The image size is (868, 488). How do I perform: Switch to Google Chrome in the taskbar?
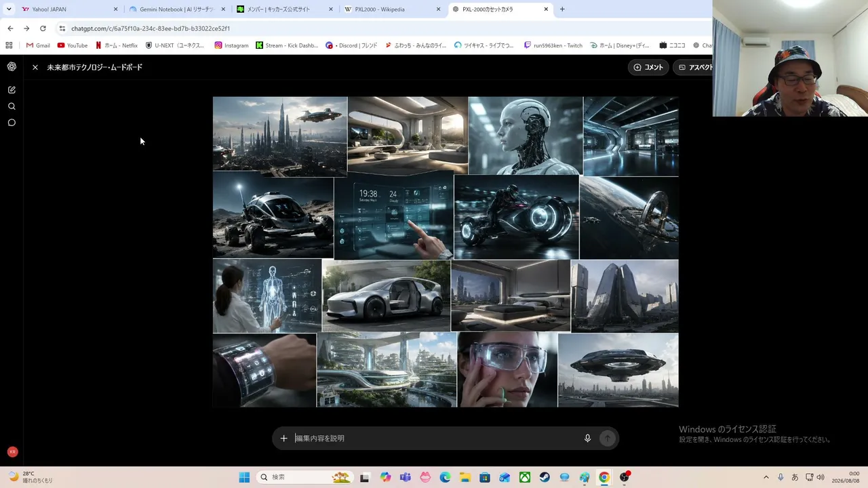click(604, 477)
